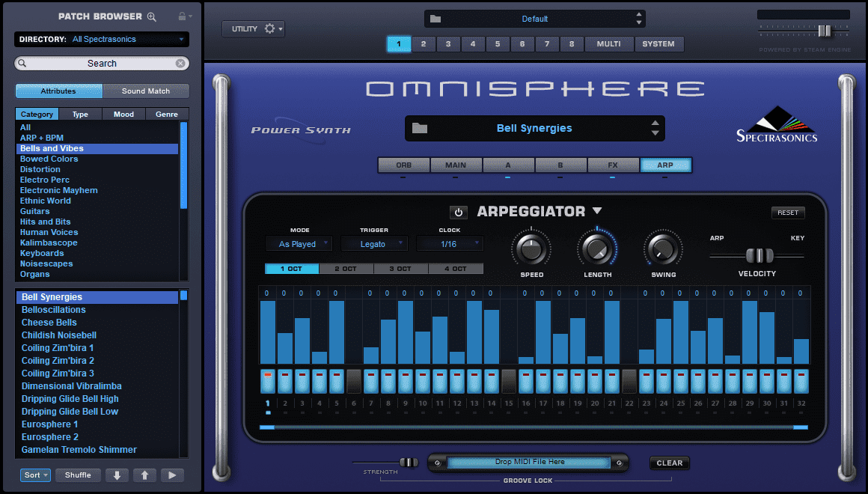Click the Utility gear icon
Image resolution: width=868 pixels, height=494 pixels.
(269, 28)
